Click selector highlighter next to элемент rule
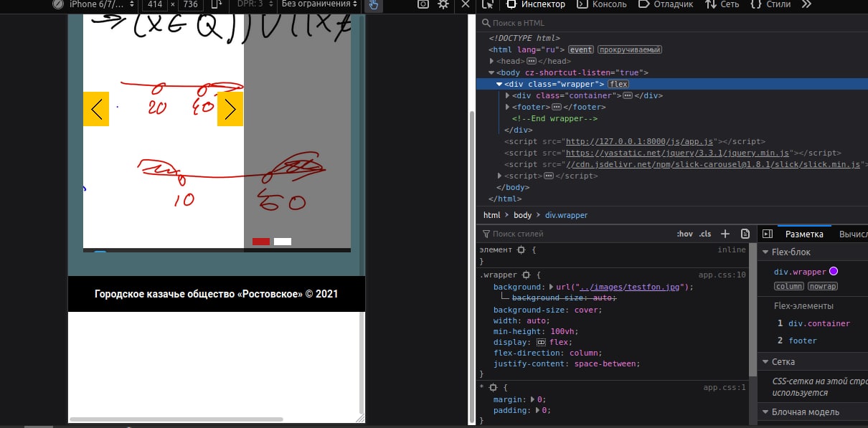Image resolution: width=868 pixels, height=428 pixels. (x=522, y=250)
